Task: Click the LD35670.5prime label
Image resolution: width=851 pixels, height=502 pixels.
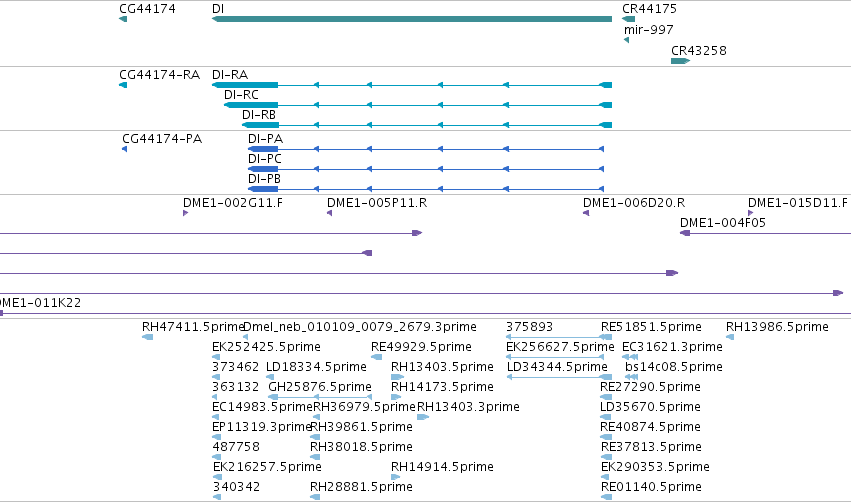Action: coord(650,407)
